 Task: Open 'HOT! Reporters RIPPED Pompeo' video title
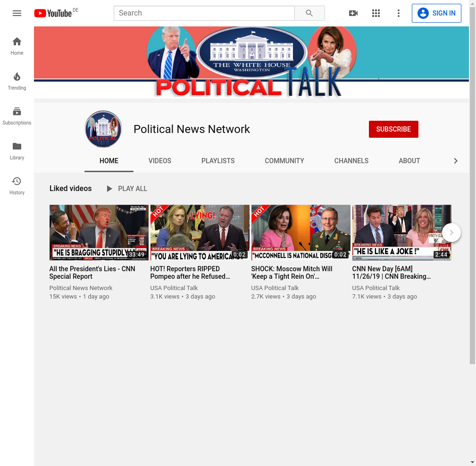190,273
